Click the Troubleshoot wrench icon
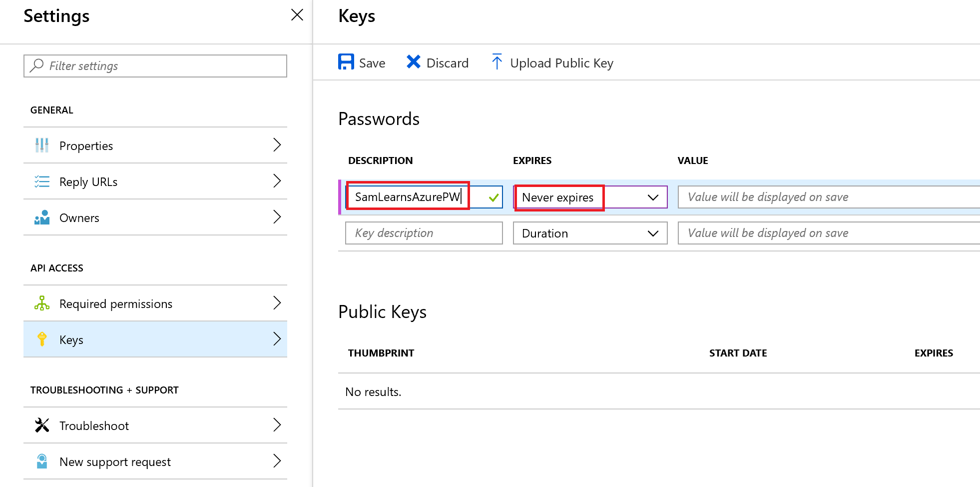The image size is (980, 487). coord(42,425)
